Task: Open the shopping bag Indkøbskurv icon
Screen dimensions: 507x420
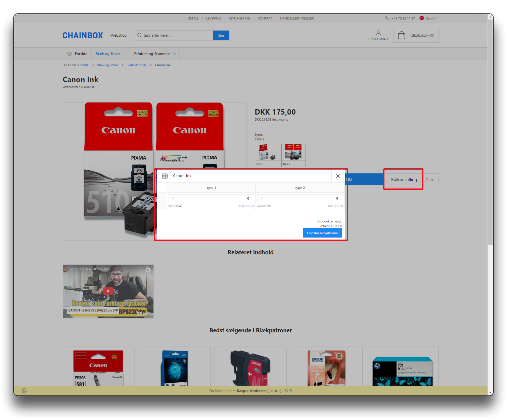Action: tap(402, 35)
